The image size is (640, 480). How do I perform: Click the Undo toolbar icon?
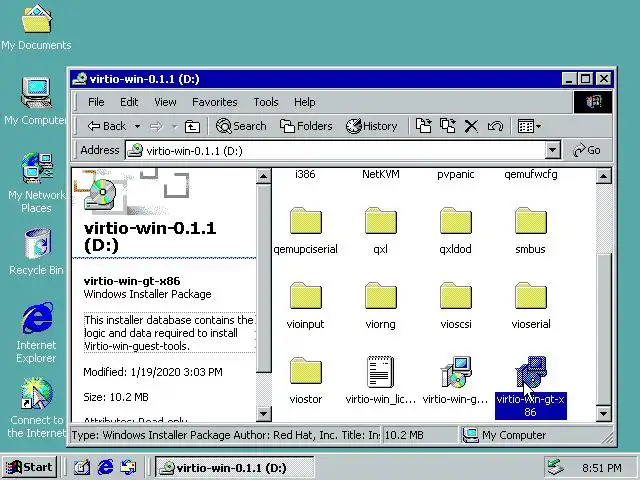495,126
